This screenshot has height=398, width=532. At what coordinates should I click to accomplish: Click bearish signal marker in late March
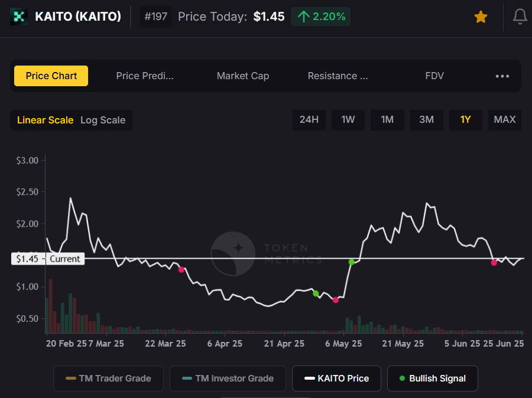[x=181, y=269]
